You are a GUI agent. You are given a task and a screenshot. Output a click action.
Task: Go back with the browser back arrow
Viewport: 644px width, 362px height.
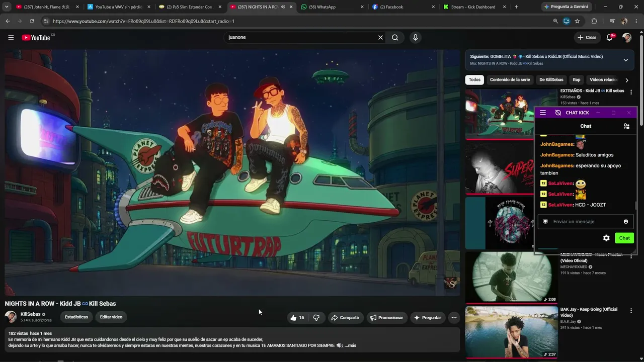click(8, 21)
